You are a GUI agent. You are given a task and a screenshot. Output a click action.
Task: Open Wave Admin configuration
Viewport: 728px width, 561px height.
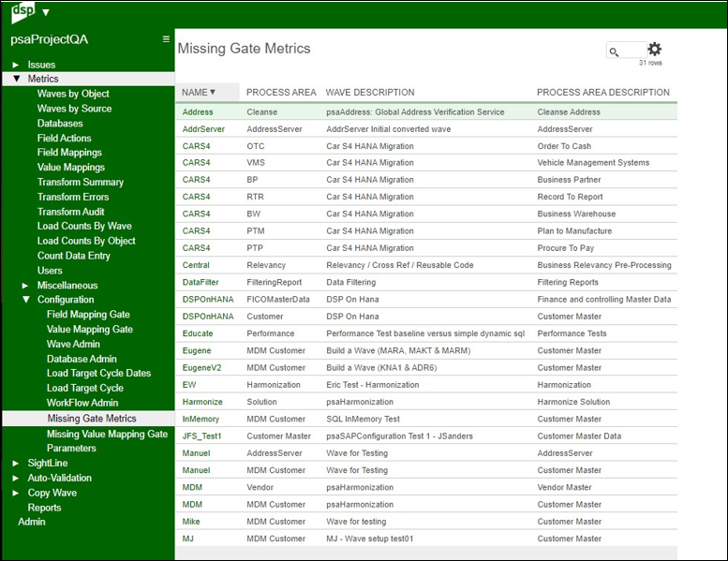[x=73, y=345]
